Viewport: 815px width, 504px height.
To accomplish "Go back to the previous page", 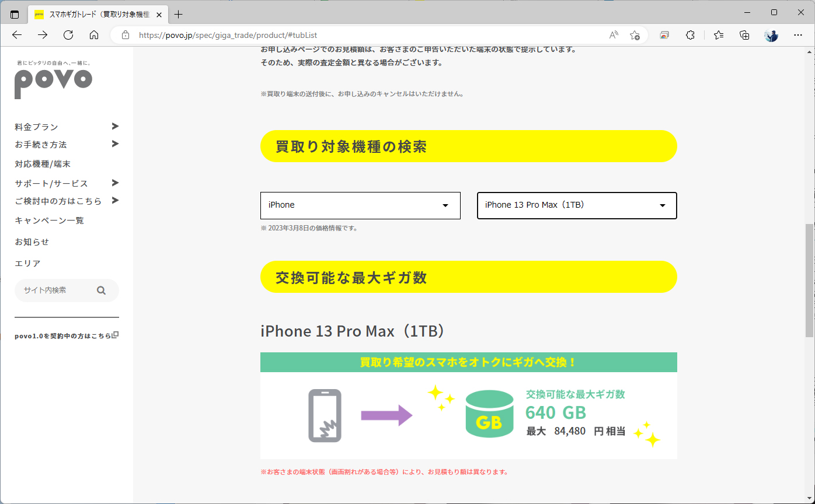I will 17,35.
